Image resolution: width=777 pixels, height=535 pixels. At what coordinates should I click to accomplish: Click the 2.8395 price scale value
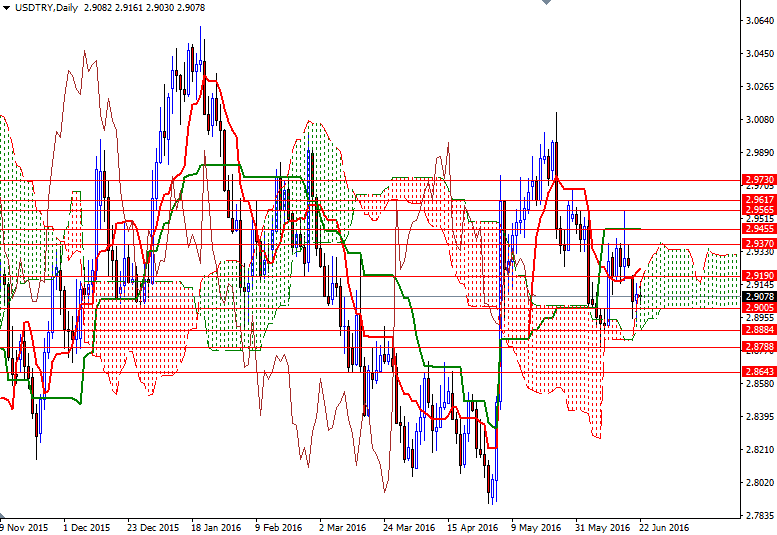[x=760, y=417]
